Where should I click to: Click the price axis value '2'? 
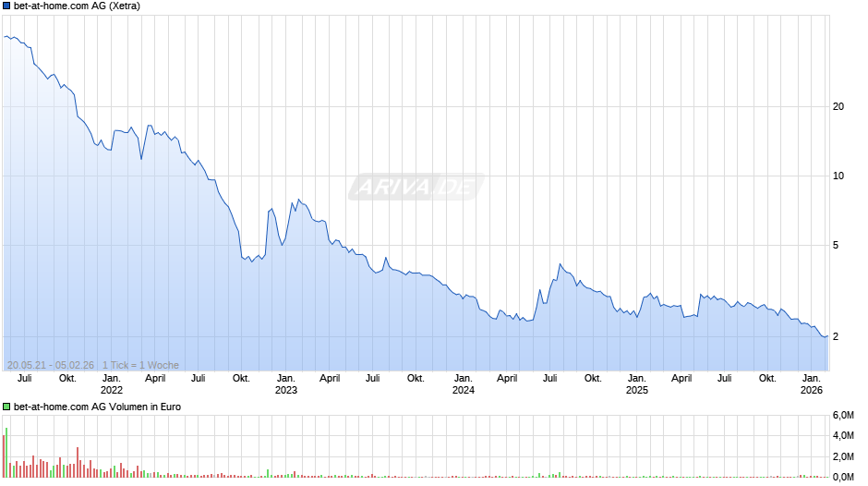click(x=836, y=336)
